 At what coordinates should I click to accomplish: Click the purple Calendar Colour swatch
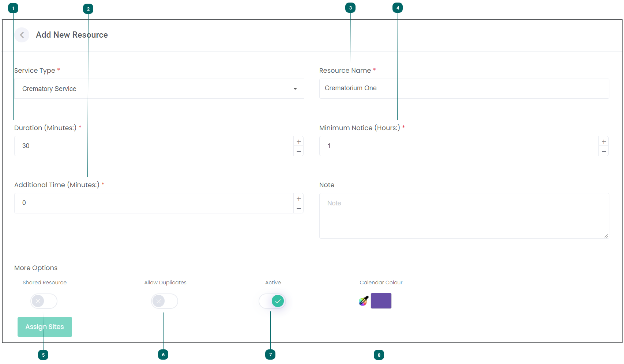pyautogui.click(x=381, y=301)
